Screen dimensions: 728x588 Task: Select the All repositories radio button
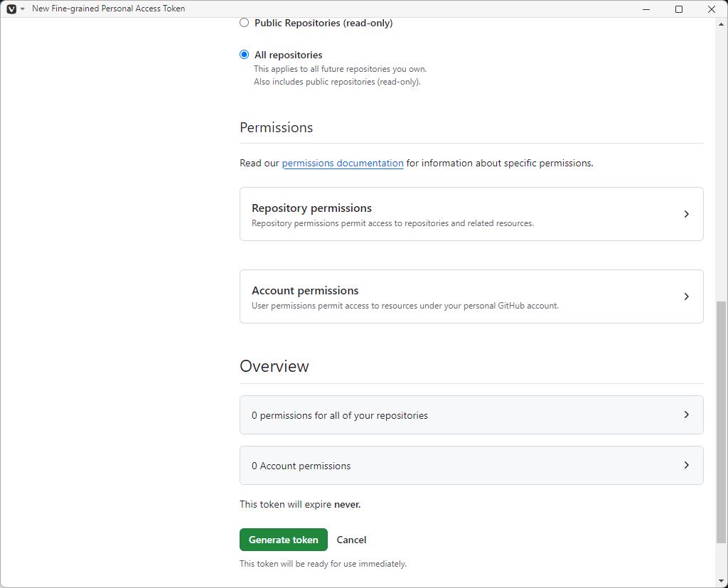point(245,55)
